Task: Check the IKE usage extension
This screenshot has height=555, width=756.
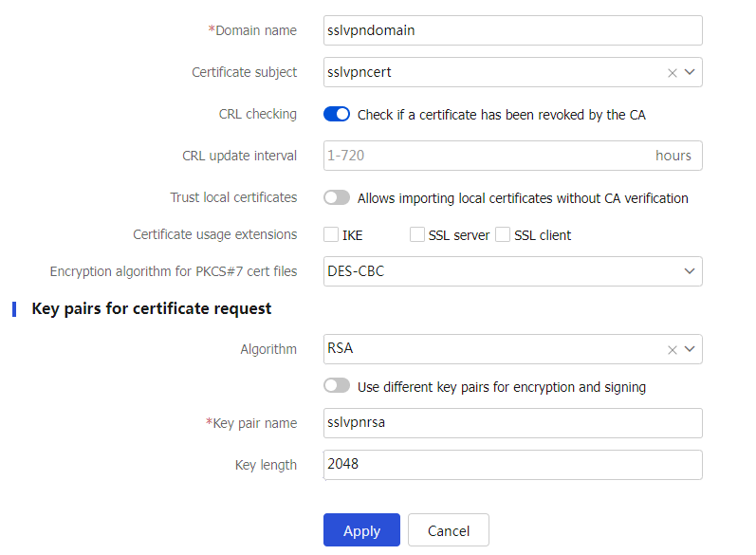Action: pos(331,234)
